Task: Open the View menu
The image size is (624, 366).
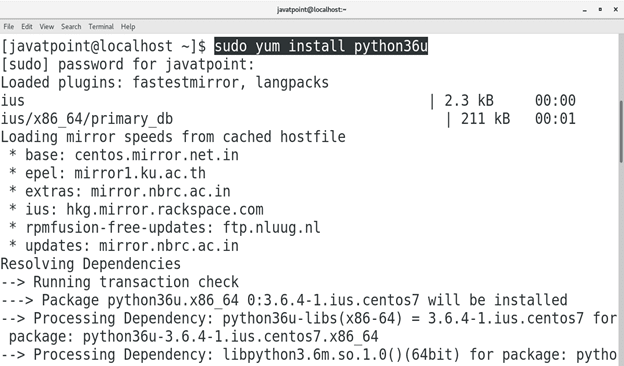Action: click(47, 27)
